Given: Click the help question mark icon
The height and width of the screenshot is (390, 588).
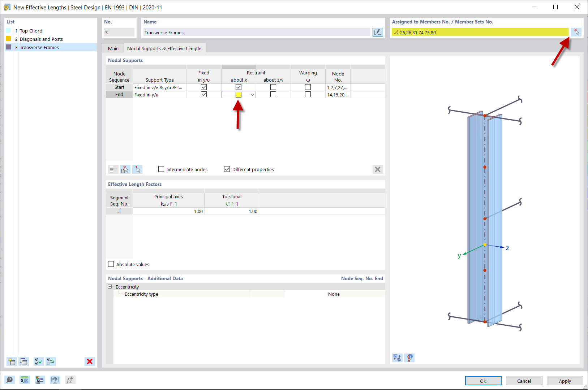Looking at the screenshot, I should pyautogui.click(x=9, y=380).
